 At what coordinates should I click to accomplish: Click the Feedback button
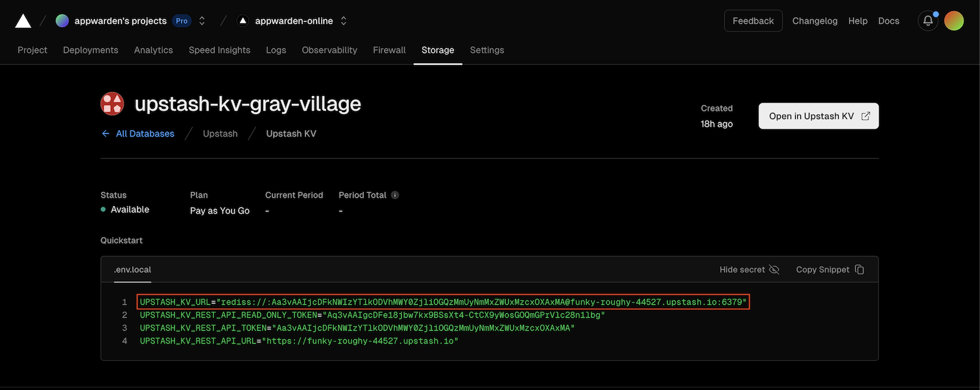tap(753, 19)
